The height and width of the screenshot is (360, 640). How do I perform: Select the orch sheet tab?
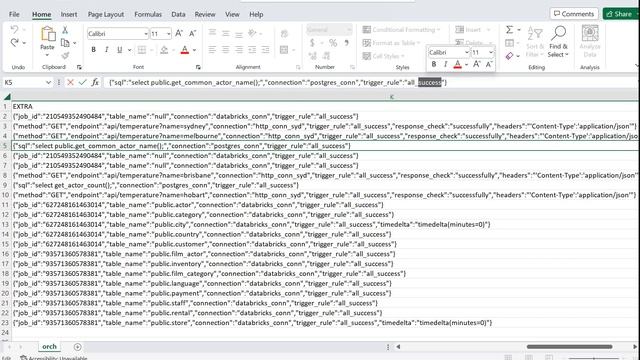tap(49, 347)
